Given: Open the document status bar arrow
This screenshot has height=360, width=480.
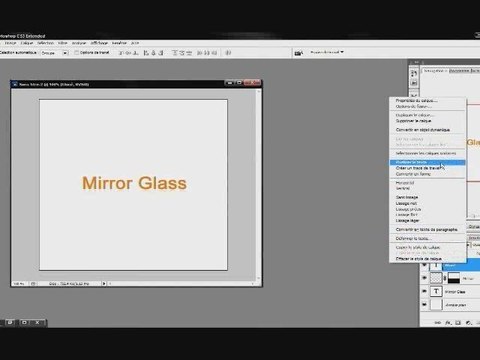Looking at the screenshot, I should click(x=104, y=284).
